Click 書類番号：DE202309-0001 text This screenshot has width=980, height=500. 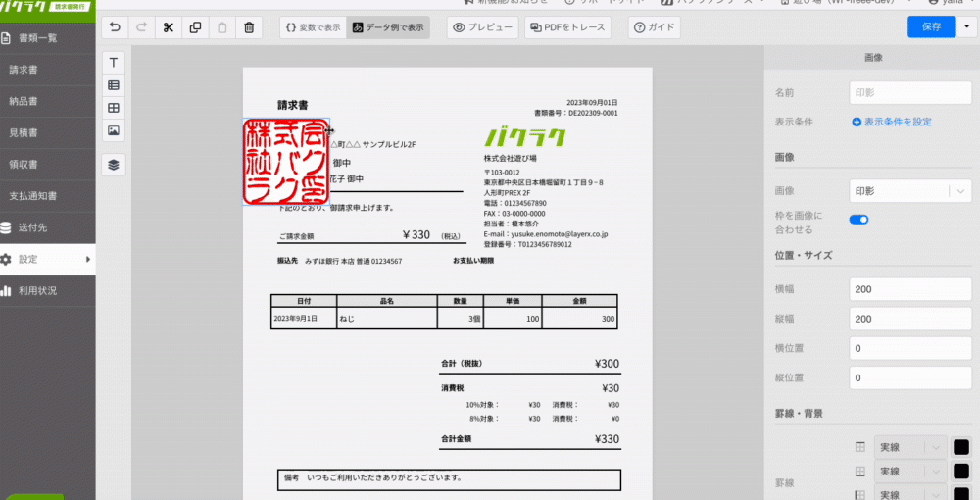(x=575, y=113)
